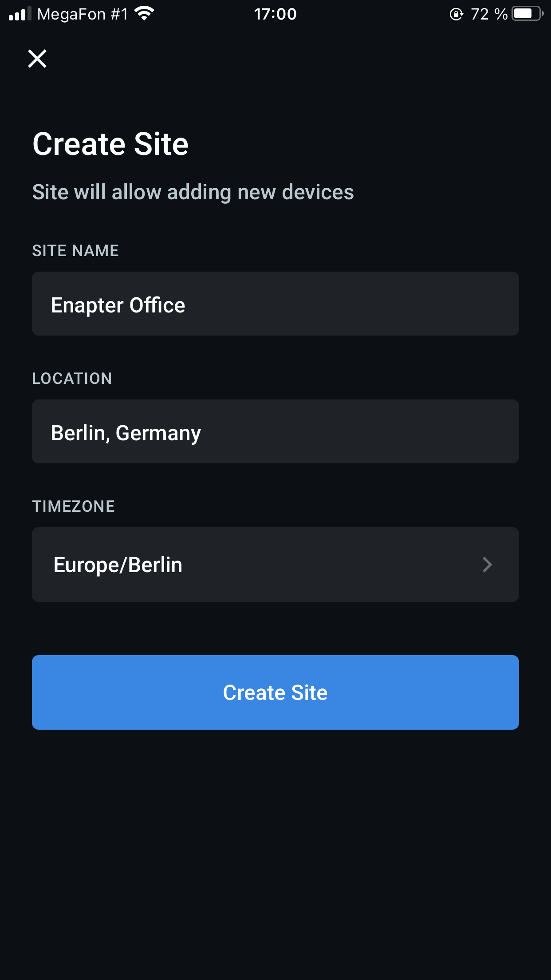
Task: Dismiss the Create Site screen
Action: coord(37,59)
